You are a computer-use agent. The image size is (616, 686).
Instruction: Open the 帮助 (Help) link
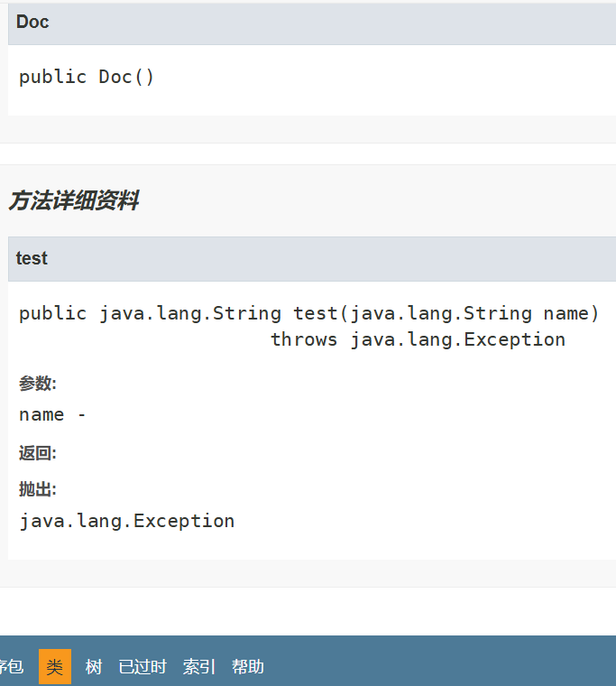pyautogui.click(x=248, y=667)
